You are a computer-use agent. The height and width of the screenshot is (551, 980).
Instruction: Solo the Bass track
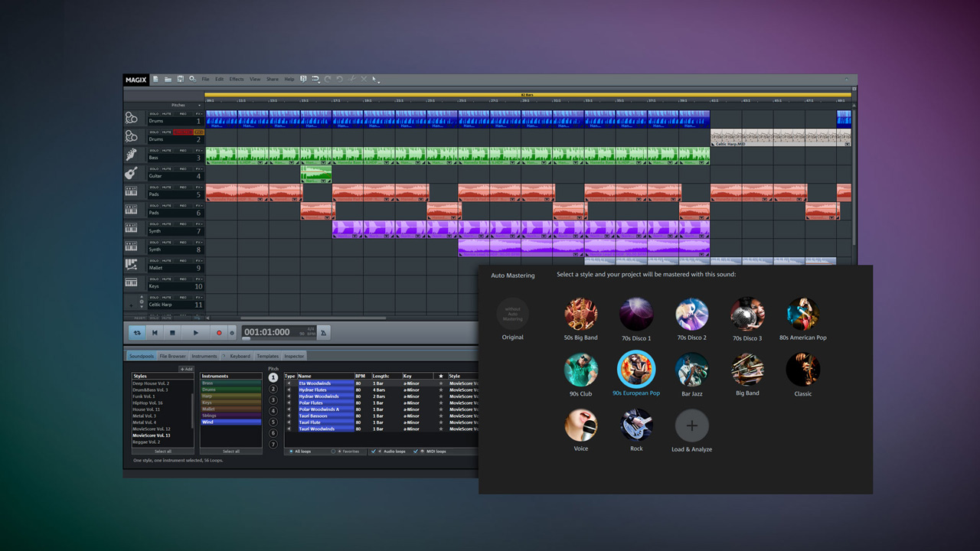[x=153, y=150]
